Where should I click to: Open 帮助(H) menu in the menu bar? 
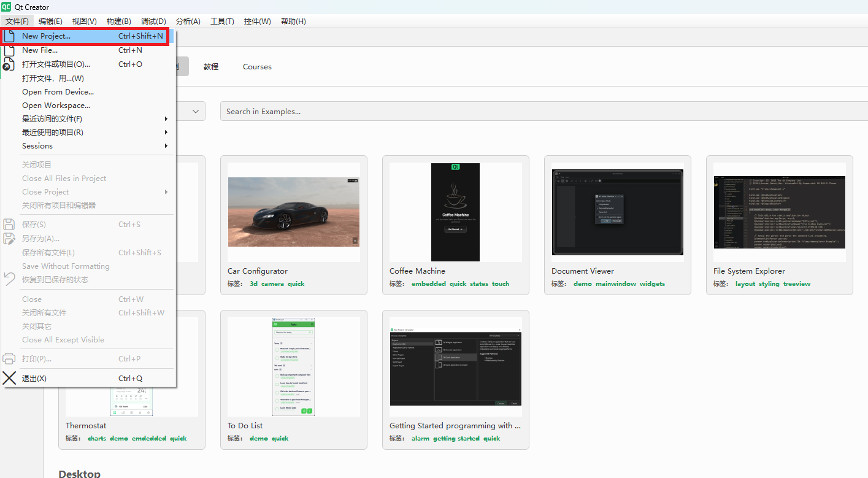coord(293,21)
